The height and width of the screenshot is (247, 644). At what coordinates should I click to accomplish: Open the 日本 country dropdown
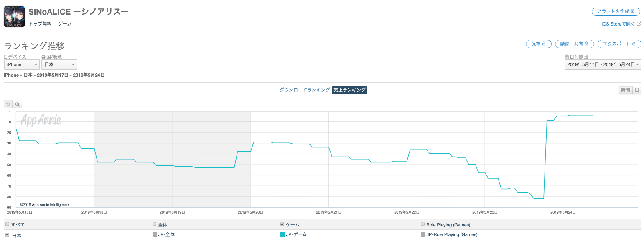pyautogui.click(x=59, y=64)
